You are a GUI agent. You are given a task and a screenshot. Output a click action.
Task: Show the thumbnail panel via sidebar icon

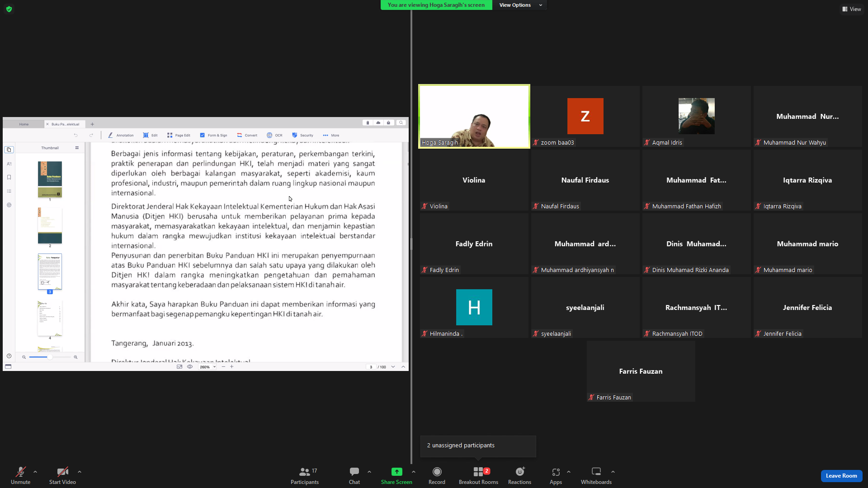point(9,150)
